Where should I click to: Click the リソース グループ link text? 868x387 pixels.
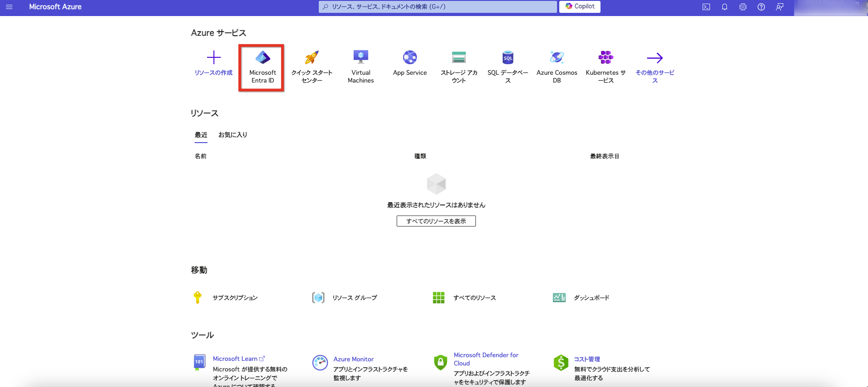click(355, 298)
